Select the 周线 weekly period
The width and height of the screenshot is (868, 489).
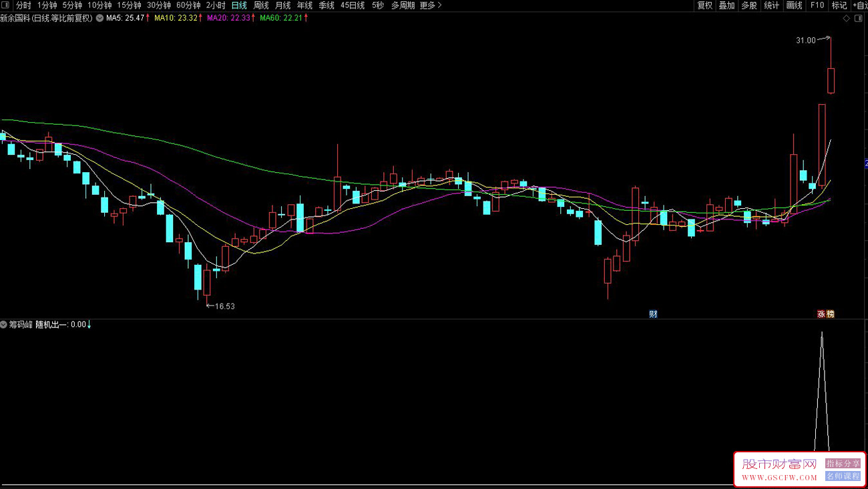(260, 5)
